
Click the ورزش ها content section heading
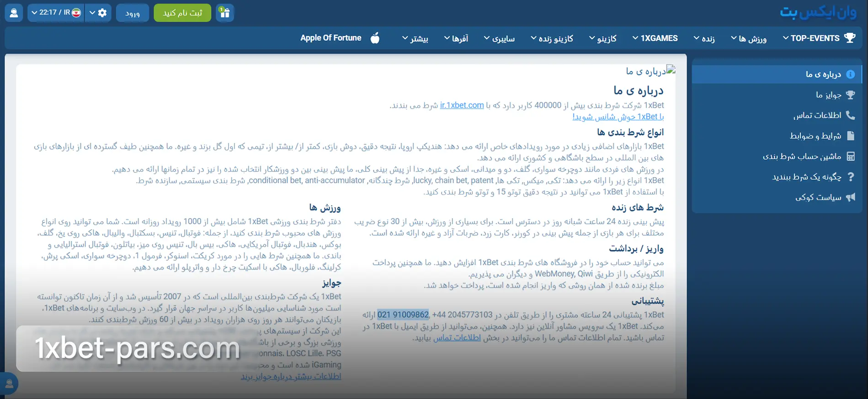tap(325, 207)
